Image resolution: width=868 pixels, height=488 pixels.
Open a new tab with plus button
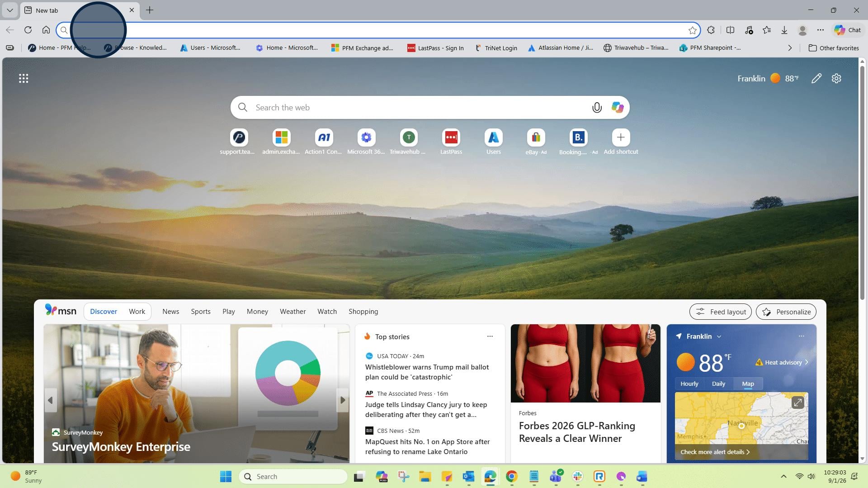150,10
